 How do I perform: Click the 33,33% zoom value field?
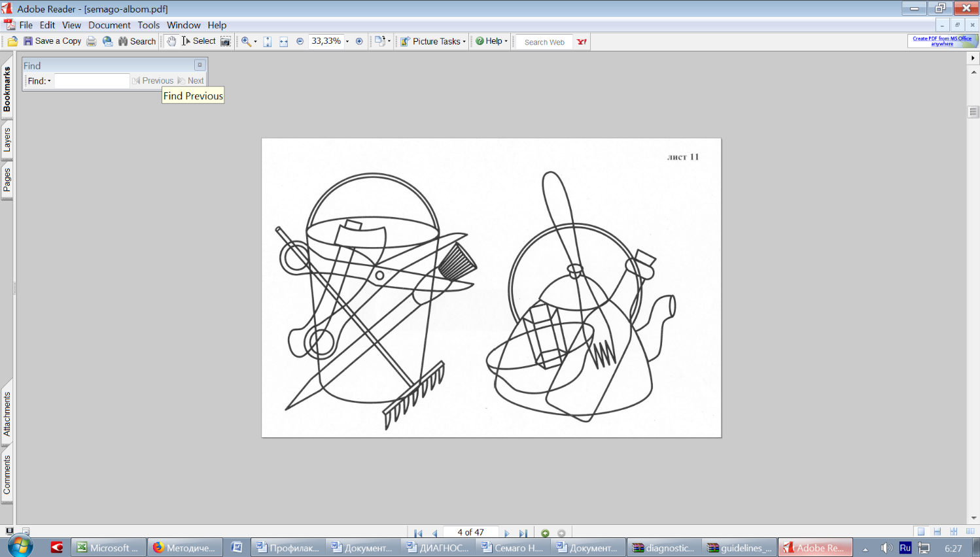point(326,41)
